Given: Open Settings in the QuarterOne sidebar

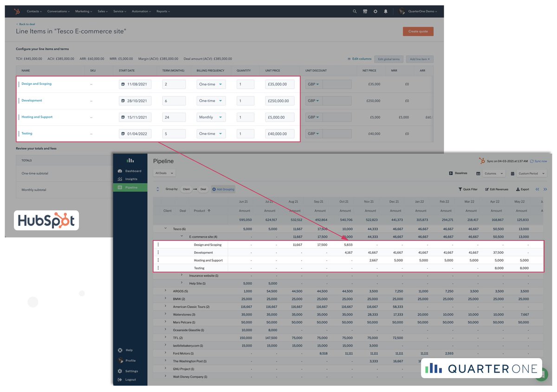Looking at the screenshot, I should 128,371.
